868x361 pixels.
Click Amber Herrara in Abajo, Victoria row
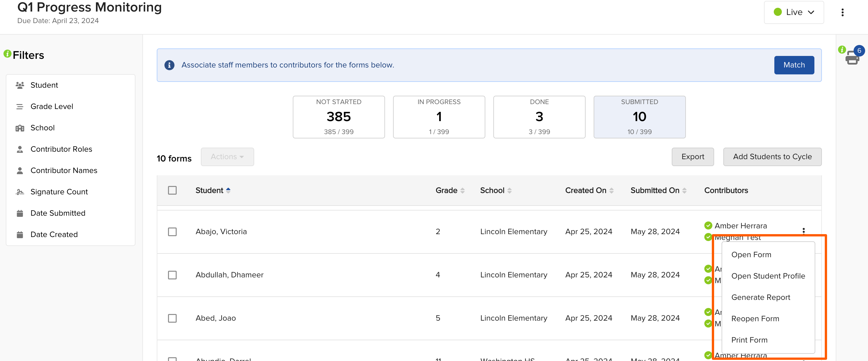pos(741,226)
